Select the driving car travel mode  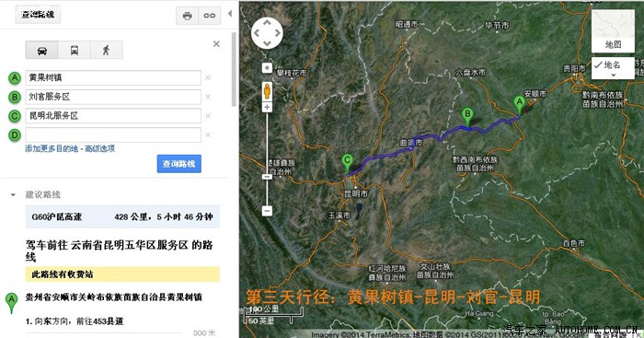[x=42, y=50]
